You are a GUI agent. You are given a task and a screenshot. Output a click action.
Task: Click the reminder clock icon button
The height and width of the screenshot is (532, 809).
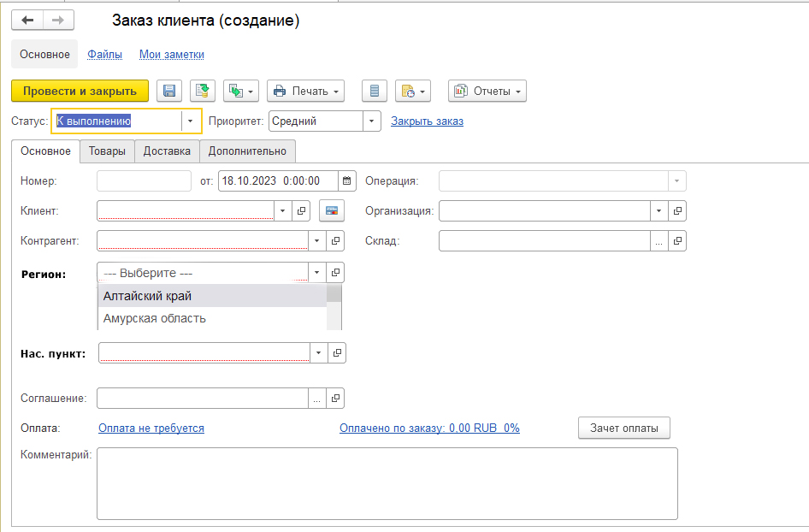412,92
